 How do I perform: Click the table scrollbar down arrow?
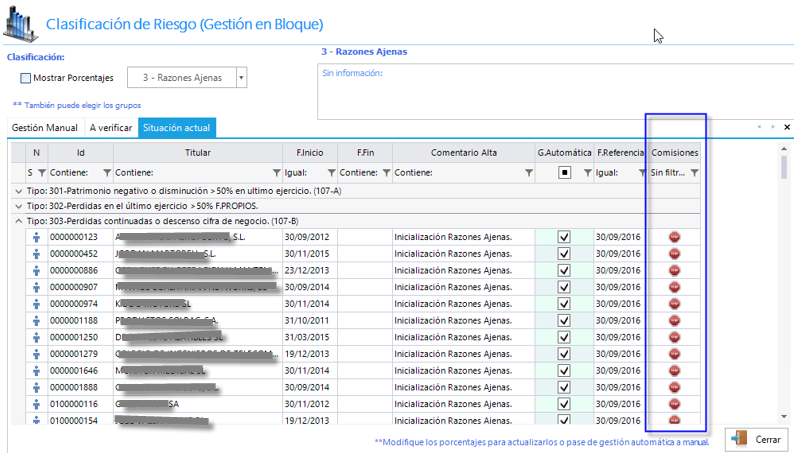click(x=784, y=417)
